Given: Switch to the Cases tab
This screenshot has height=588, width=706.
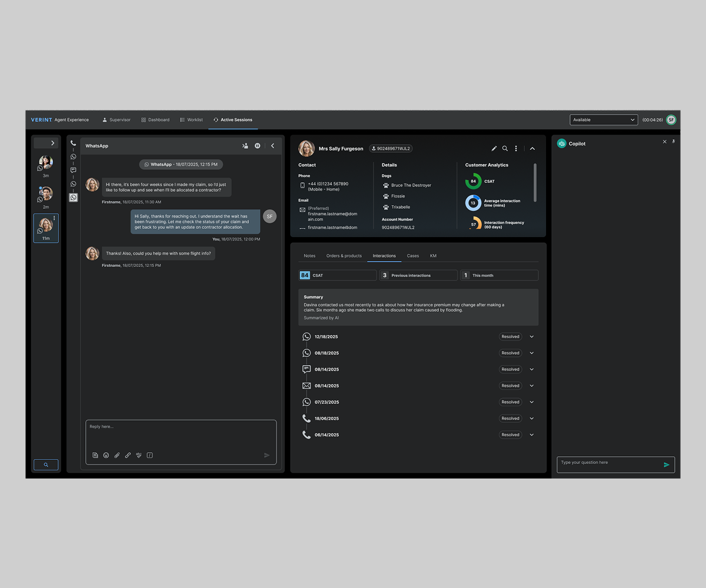Looking at the screenshot, I should pos(413,256).
